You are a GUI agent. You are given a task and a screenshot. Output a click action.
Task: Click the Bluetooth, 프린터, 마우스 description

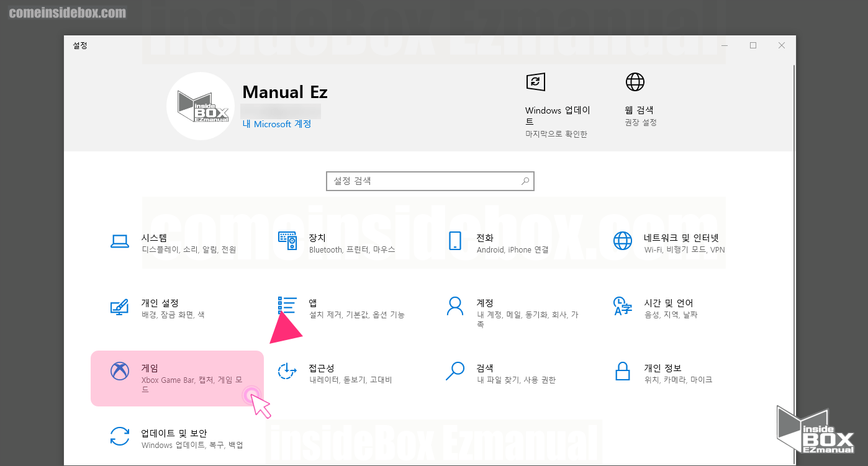point(352,250)
